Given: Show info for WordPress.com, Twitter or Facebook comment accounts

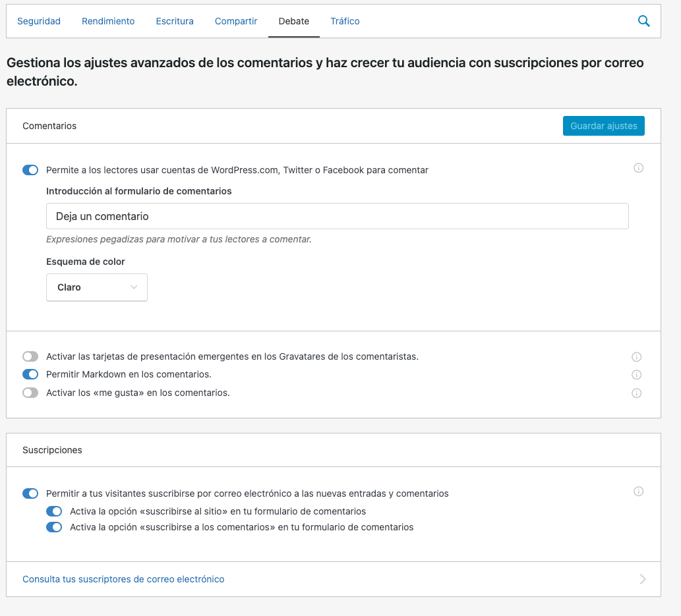Looking at the screenshot, I should point(638,168).
